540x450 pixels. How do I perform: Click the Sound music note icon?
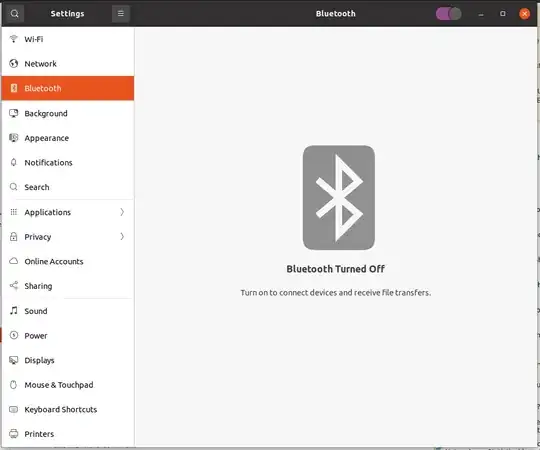(x=13, y=311)
